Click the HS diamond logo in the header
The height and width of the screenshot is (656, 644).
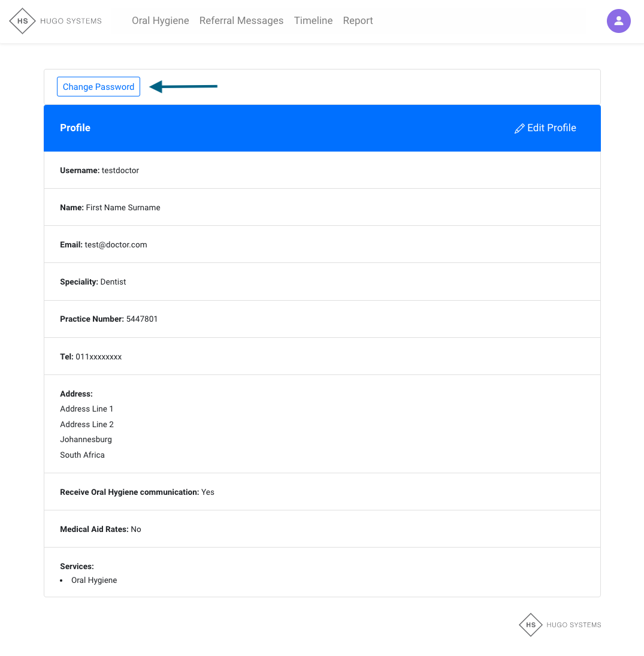point(23,21)
